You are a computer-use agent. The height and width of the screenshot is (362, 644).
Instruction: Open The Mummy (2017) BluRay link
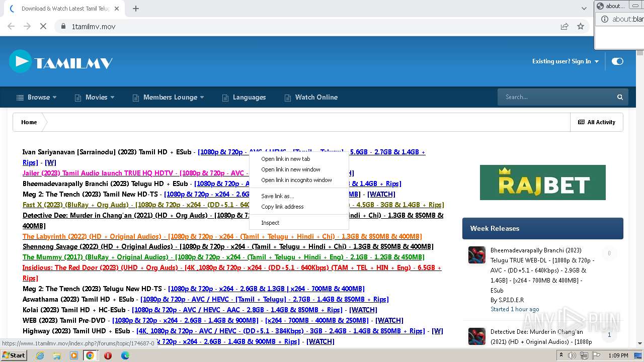(223, 257)
